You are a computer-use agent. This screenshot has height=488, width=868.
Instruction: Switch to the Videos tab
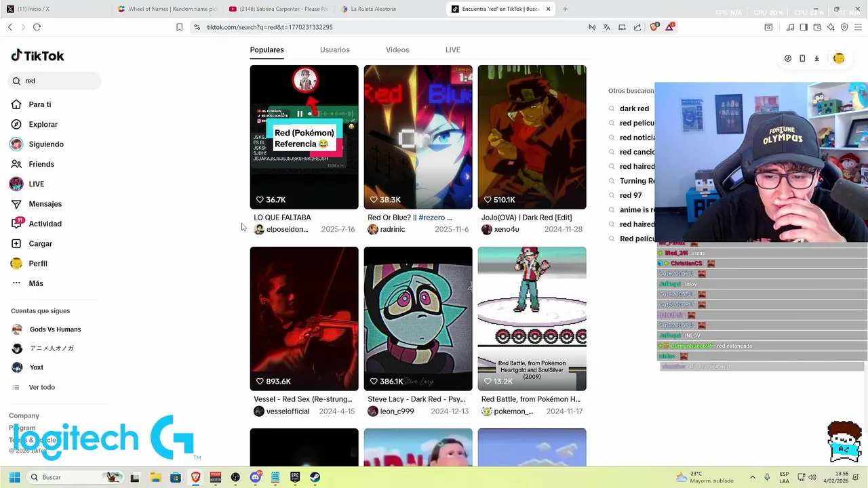397,49
